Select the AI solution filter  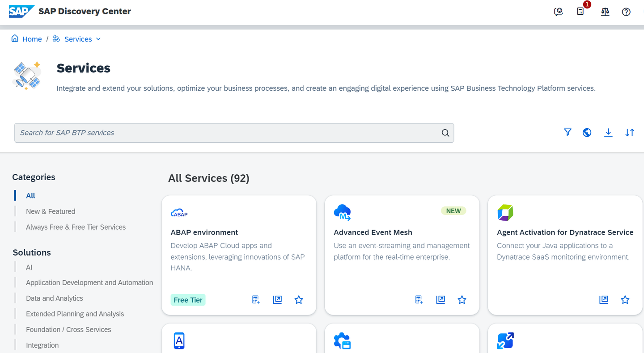(x=29, y=267)
